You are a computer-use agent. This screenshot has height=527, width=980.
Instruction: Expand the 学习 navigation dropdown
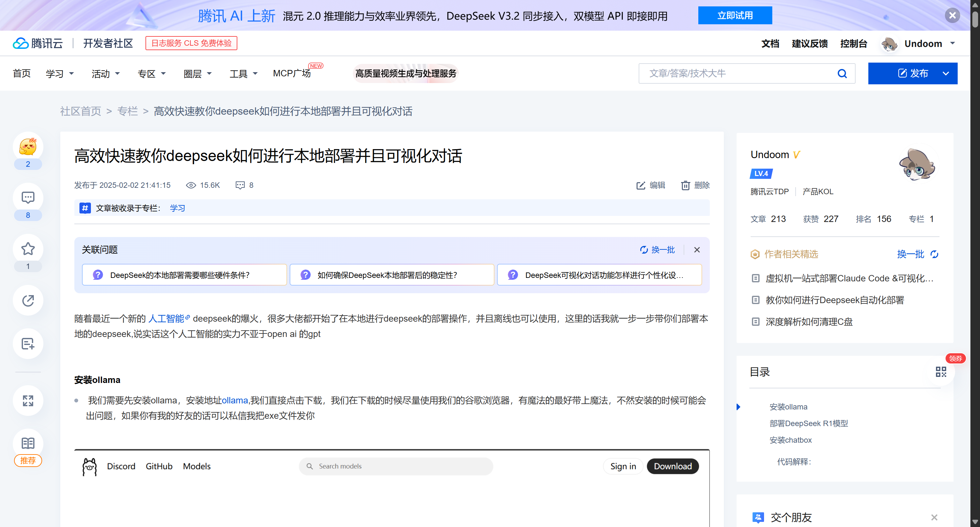point(60,73)
